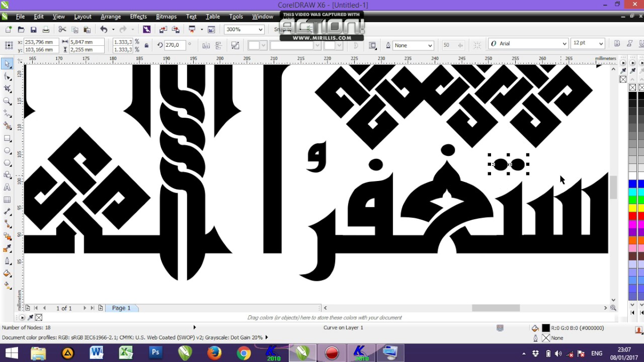
Task: Select the Table tool in toolbox
Action: [7, 200]
